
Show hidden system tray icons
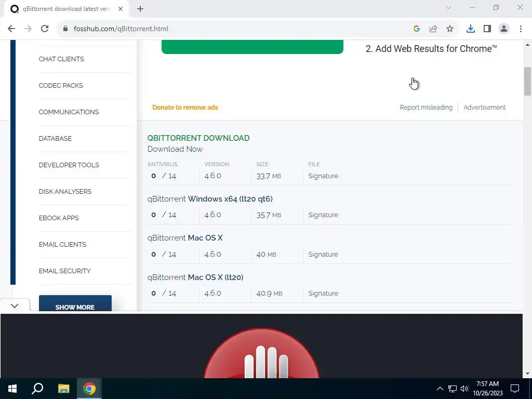pos(440,389)
